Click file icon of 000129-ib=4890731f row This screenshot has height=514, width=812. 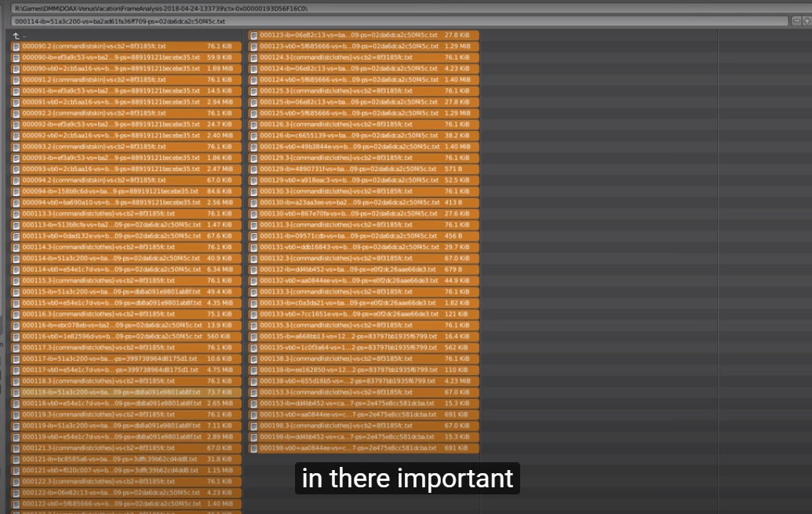[x=253, y=169]
